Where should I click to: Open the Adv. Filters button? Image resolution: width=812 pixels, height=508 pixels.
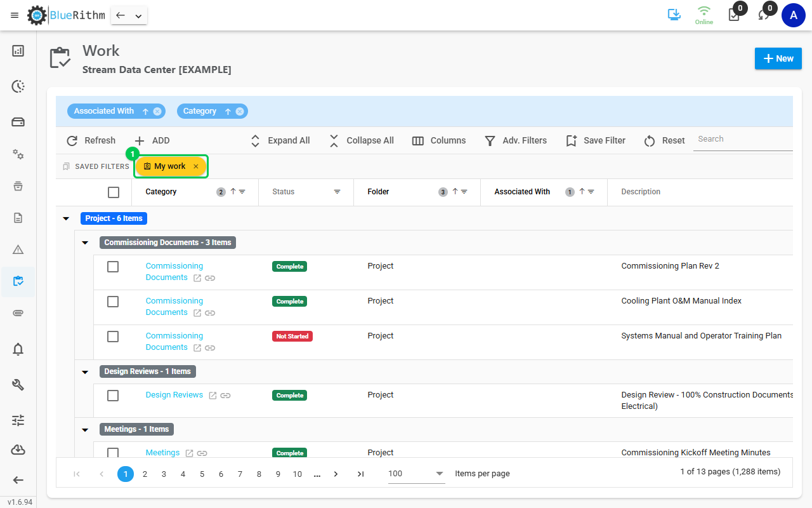point(516,141)
